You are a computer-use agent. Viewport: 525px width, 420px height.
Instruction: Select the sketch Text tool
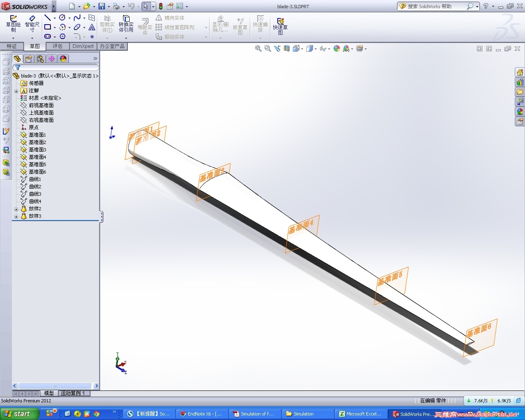click(92, 27)
